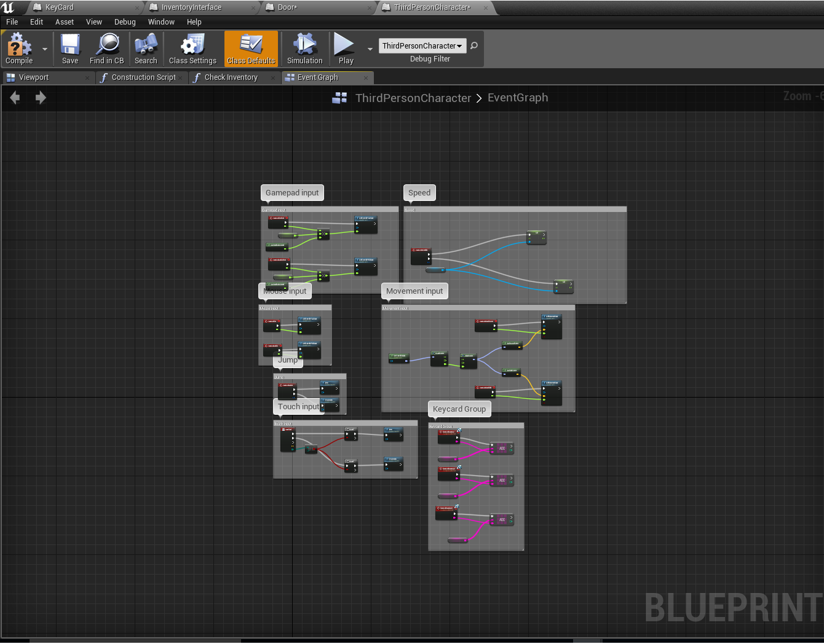Select the Speed comment box title
This screenshot has height=644, width=824.
[x=419, y=192]
